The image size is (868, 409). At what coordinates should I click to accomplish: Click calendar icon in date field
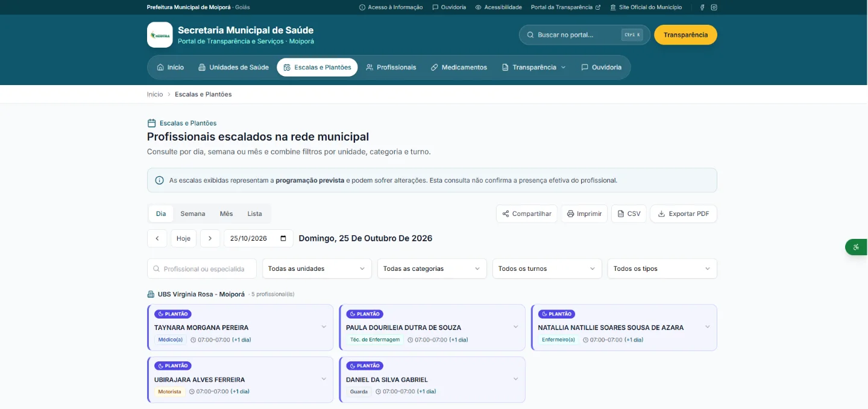[283, 238]
